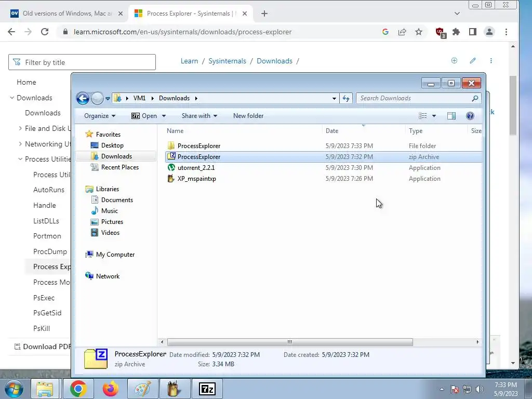Open the Share with menu
532x399 pixels.
click(199, 116)
